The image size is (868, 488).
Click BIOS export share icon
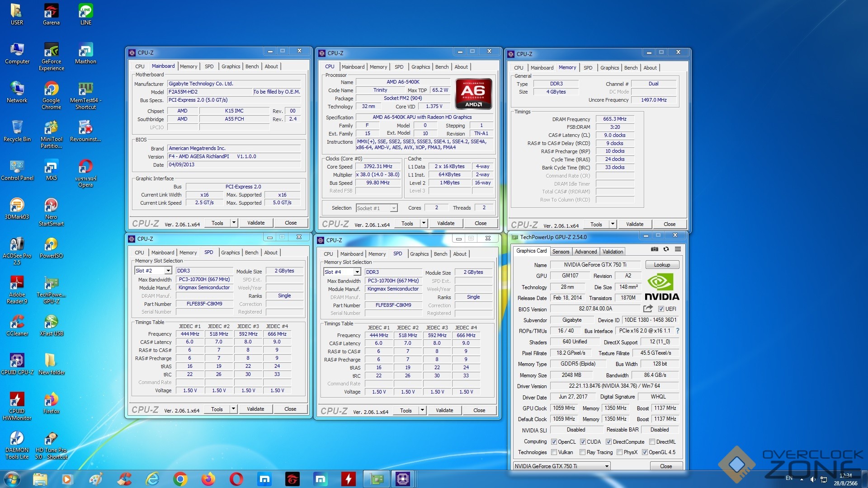[x=648, y=309]
